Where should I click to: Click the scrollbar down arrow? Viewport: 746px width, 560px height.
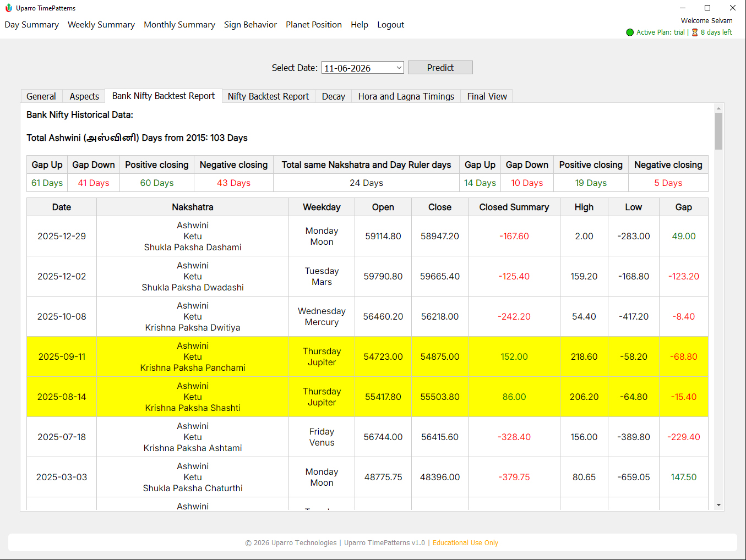click(x=718, y=505)
